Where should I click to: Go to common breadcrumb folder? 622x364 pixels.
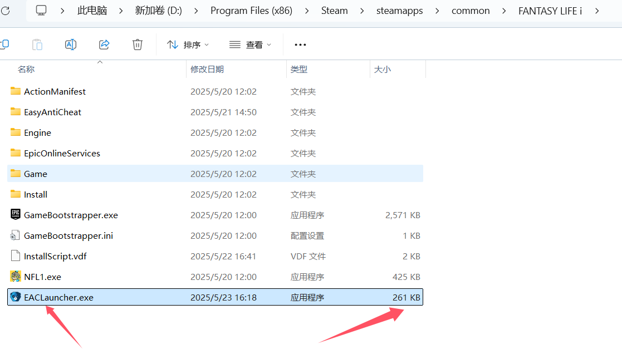471,11
